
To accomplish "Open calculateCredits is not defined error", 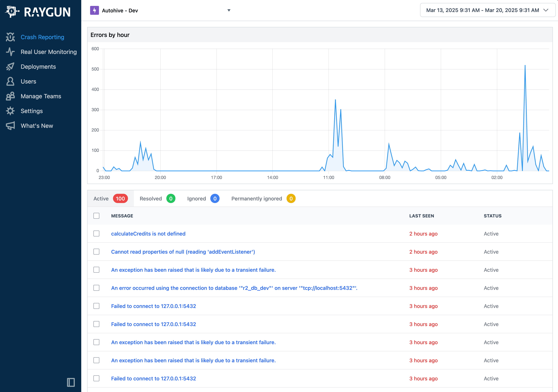I will click(148, 234).
